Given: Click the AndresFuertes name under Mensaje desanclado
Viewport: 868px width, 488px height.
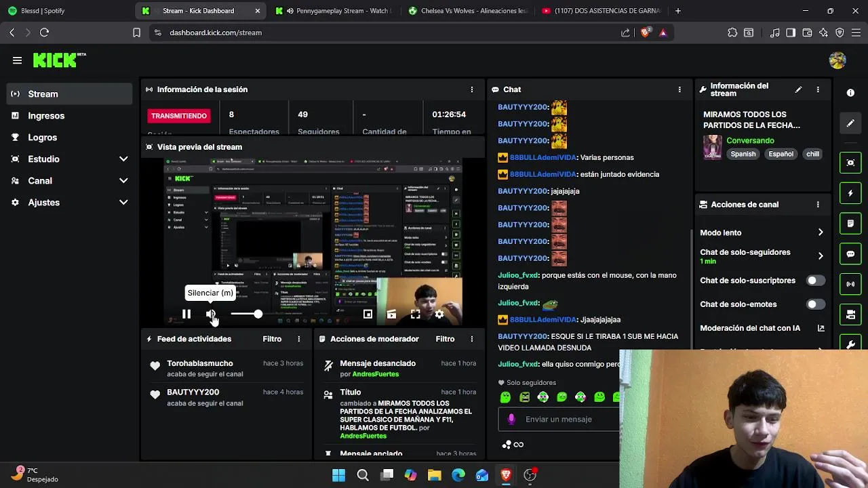Looking at the screenshot, I should coord(375,374).
